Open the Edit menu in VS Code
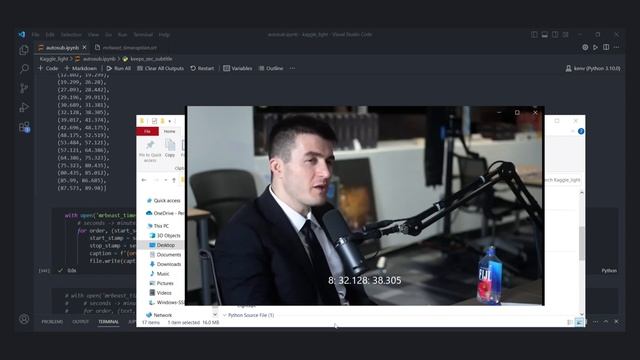640x360 pixels. pos(50,35)
